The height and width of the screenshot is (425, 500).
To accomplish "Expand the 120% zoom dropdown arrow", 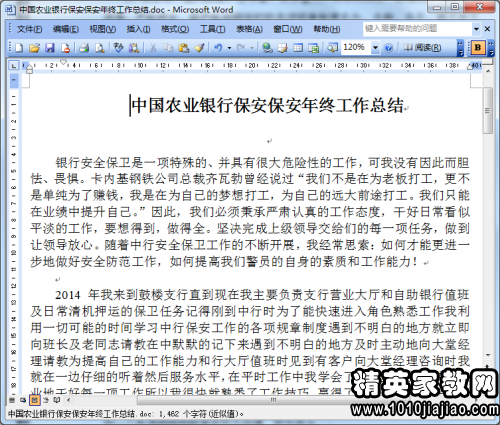I will (x=375, y=48).
